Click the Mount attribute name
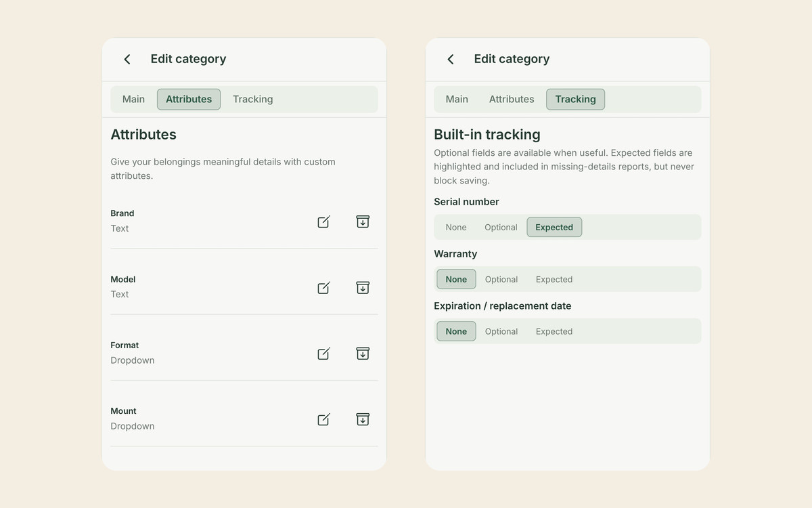The height and width of the screenshot is (508, 812). click(124, 411)
